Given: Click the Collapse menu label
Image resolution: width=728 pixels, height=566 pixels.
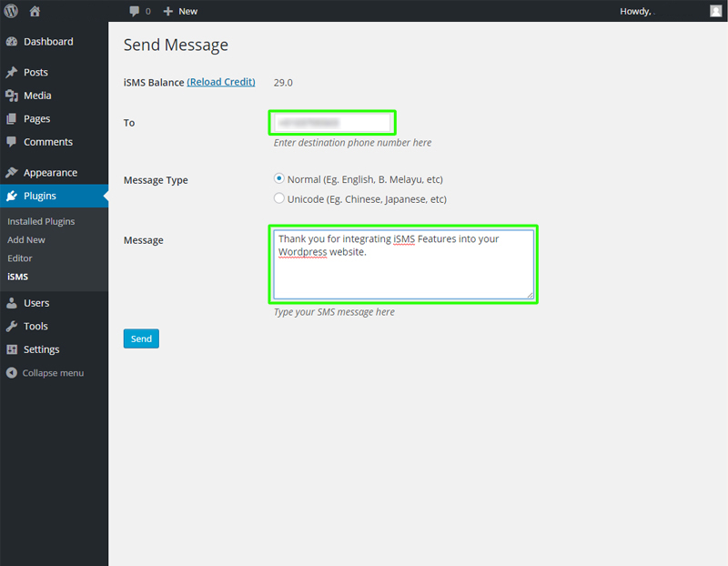Looking at the screenshot, I should tap(53, 373).
